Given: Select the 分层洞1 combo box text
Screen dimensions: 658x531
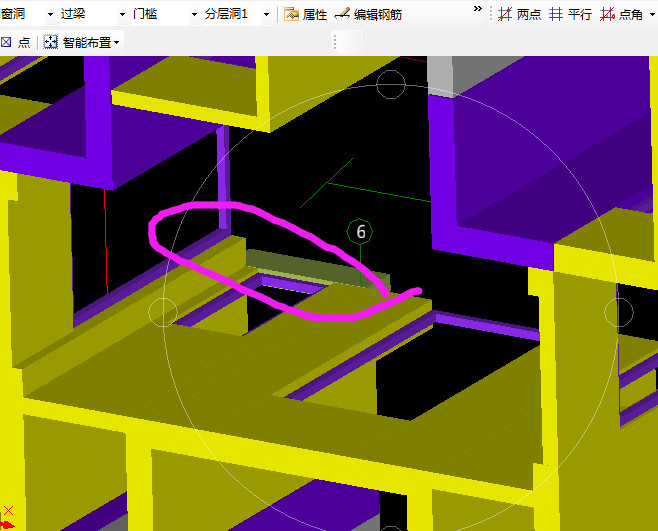Looking at the screenshot, I should [226, 14].
